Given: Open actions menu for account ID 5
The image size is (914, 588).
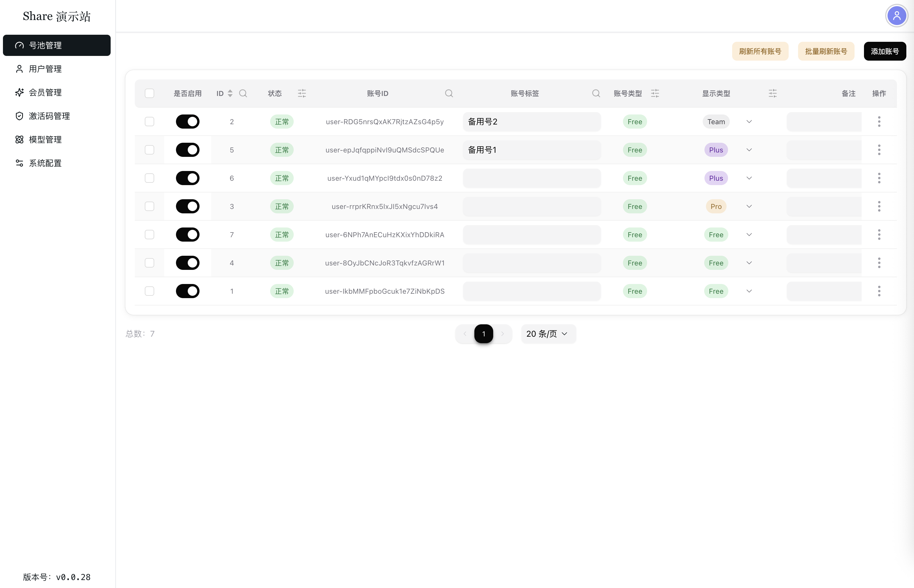Looking at the screenshot, I should pos(879,150).
